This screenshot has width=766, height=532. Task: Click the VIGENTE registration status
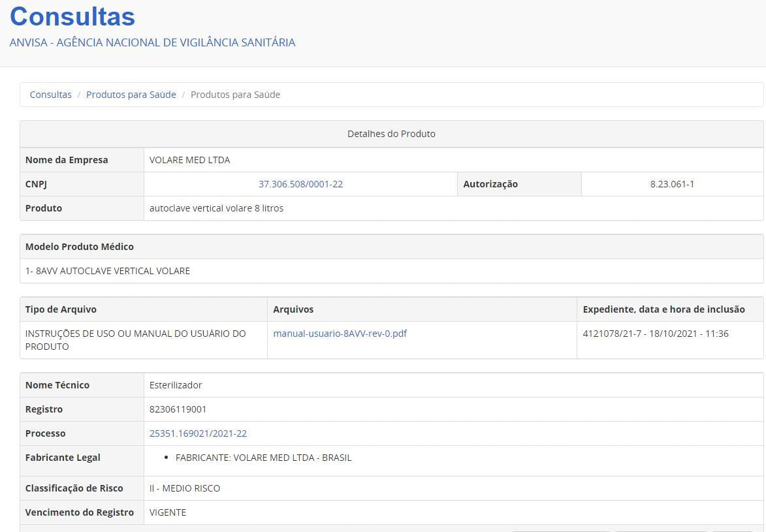pyautogui.click(x=168, y=512)
